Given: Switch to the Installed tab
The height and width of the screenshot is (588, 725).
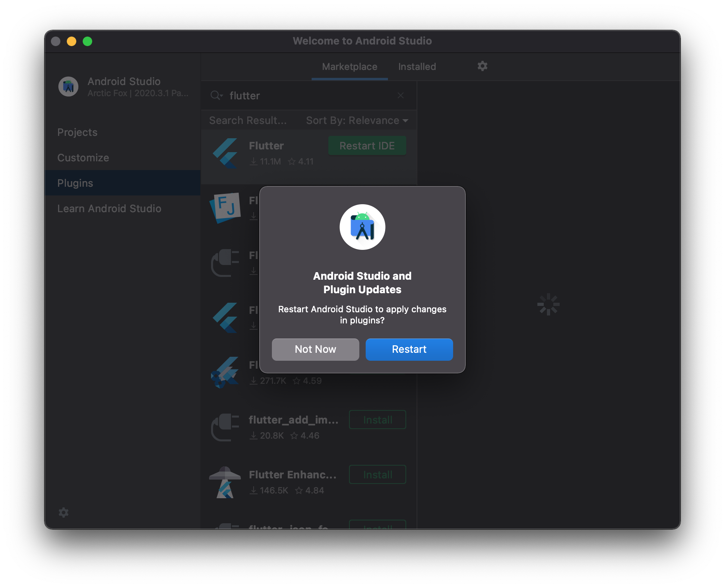Looking at the screenshot, I should (x=417, y=66).
